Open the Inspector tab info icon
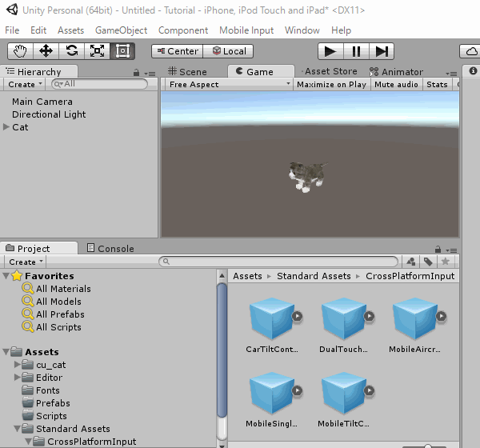Screen dimensions: 480x448 coord(473,71)
